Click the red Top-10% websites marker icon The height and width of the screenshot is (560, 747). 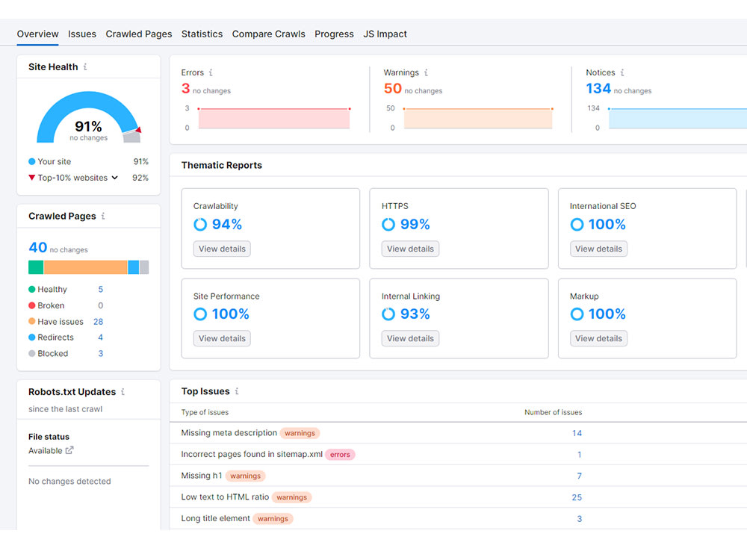tap(31, 178)
